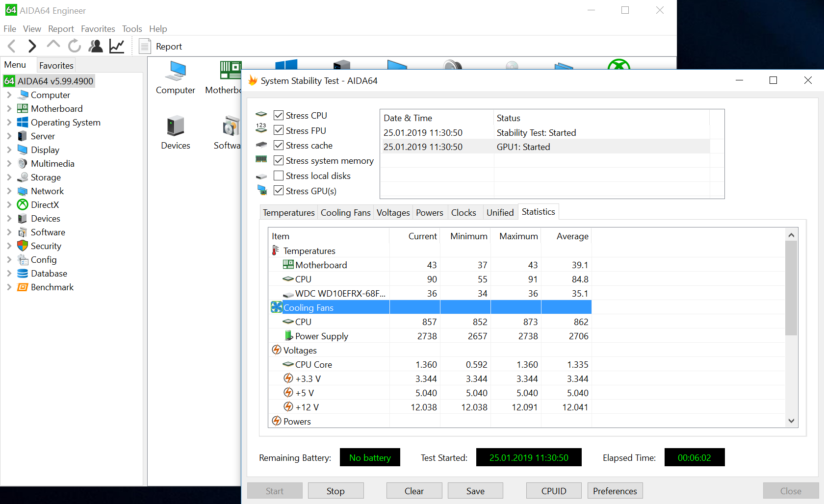Viewport: 824px width, 504px height.
Task: Click the Multimedia speaker icon in tree
Action: [23, 163]
